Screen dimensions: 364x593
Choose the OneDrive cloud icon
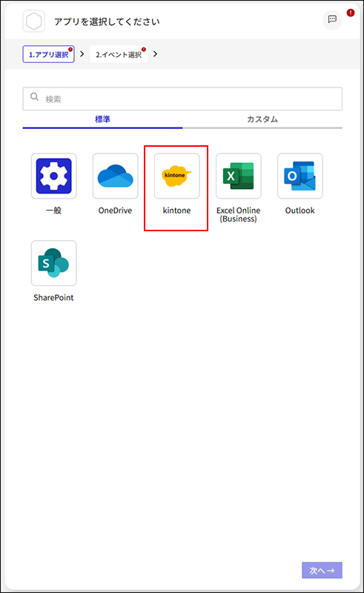(116, 176)
